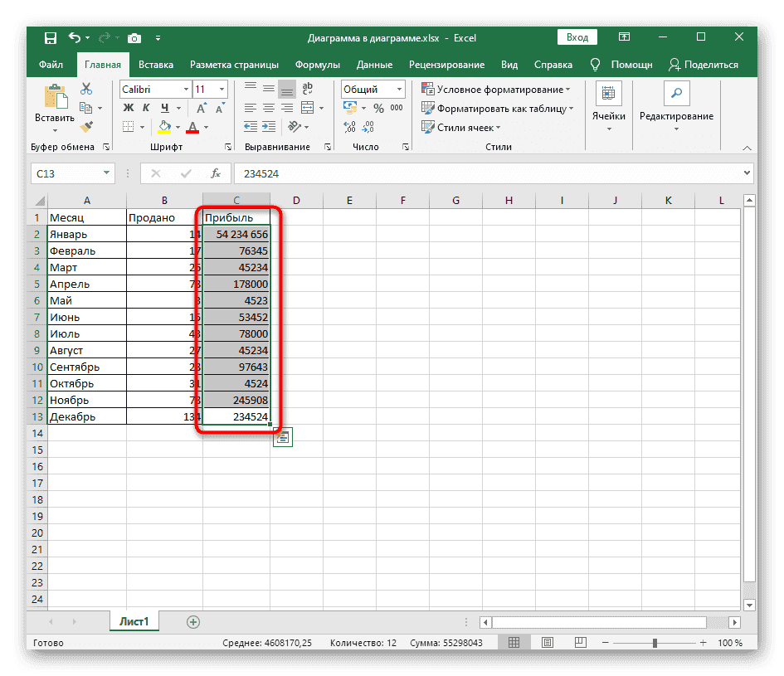Click the Поделиться share button
Screen dimensions: 784x676
pyautogui.click(x=704, y=65)
